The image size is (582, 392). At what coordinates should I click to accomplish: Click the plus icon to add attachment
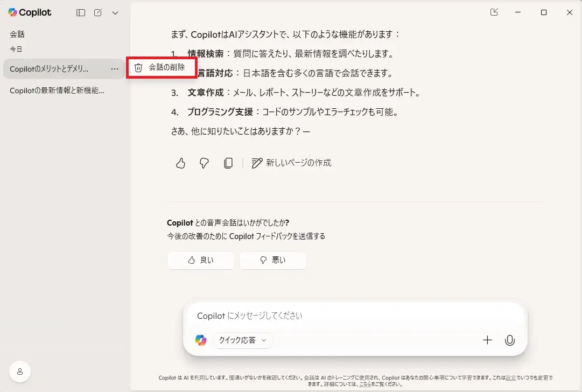click(x=487, y=340)
